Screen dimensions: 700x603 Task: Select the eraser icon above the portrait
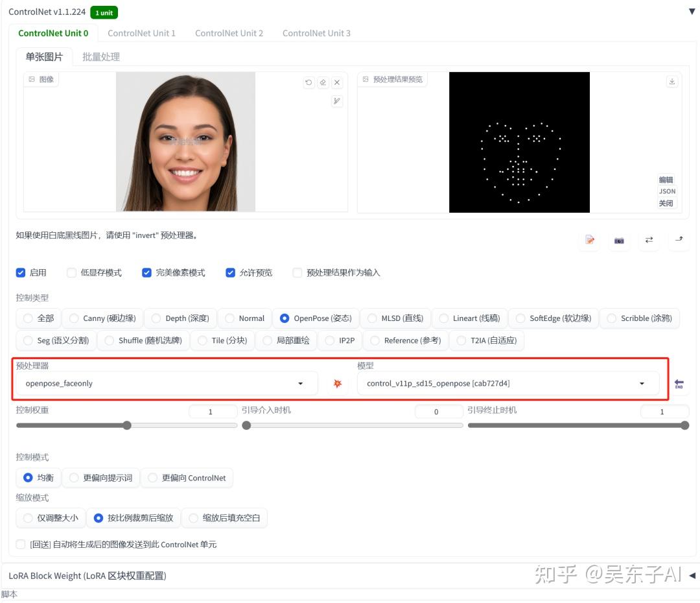pos(323,82)
